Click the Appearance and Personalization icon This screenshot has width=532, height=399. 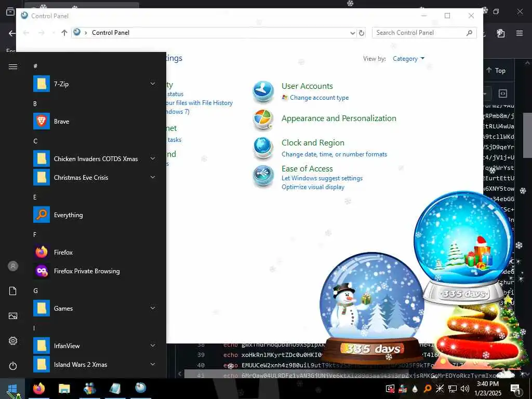pos(263,119)
